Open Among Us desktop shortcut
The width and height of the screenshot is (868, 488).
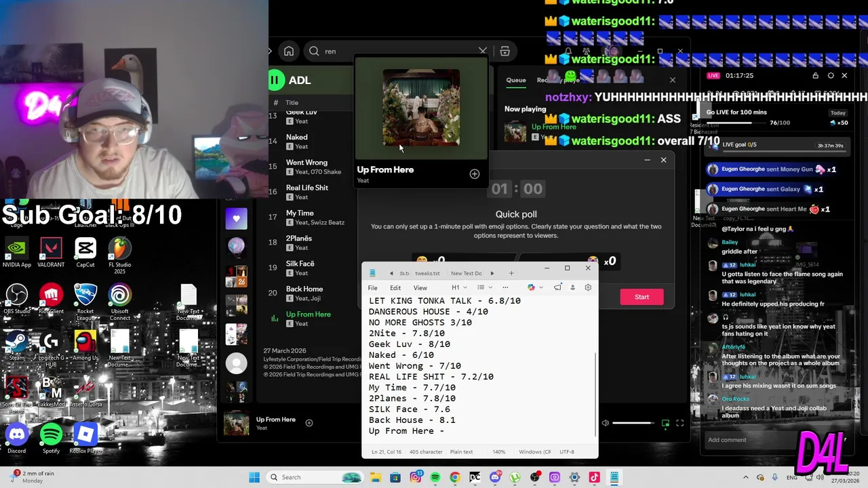click(85, 345)
